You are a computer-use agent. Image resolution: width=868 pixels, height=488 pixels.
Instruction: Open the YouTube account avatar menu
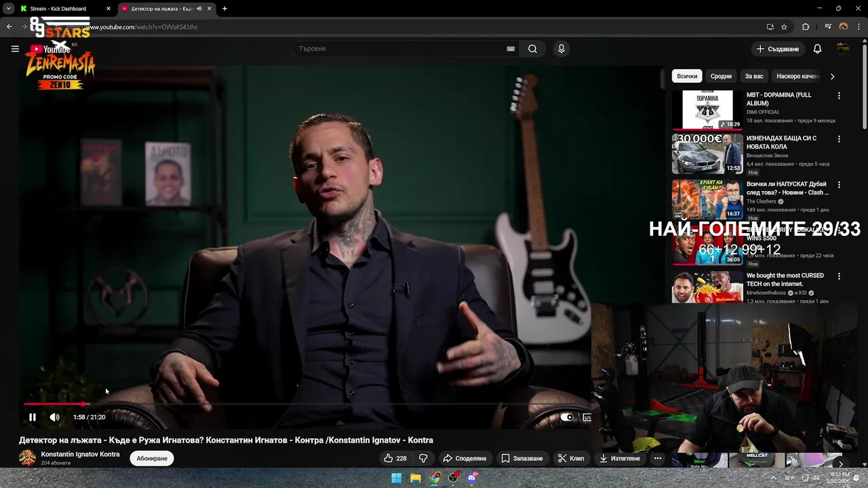[843, 49]
